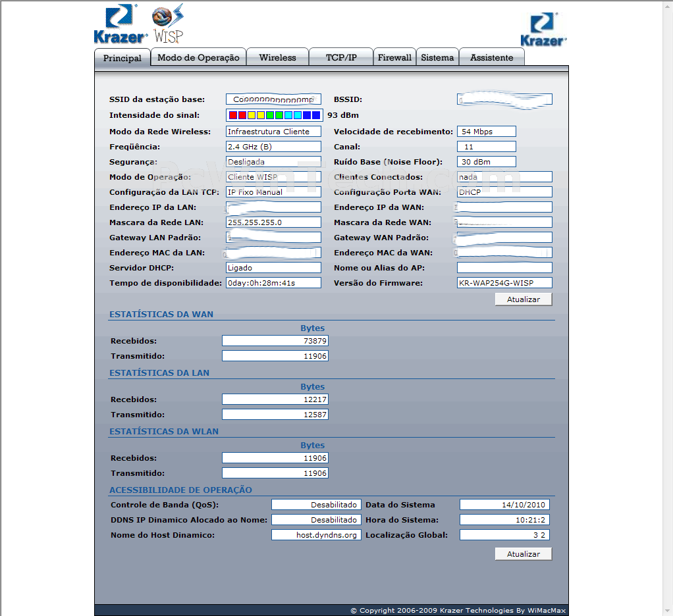Click the Servidor DHCP Ligado field
This screenshot has height=616, width=673.
coord(273,268)
